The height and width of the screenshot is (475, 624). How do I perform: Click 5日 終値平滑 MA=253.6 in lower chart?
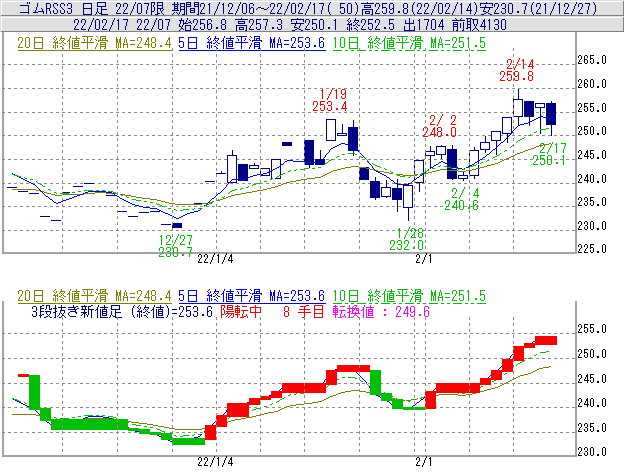click(x=252, y=296)
